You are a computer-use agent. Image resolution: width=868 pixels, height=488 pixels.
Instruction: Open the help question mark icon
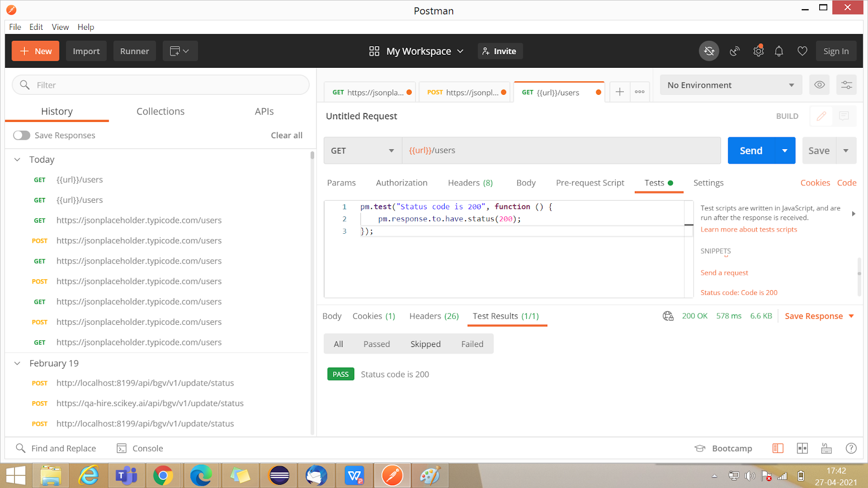(851, 448)
